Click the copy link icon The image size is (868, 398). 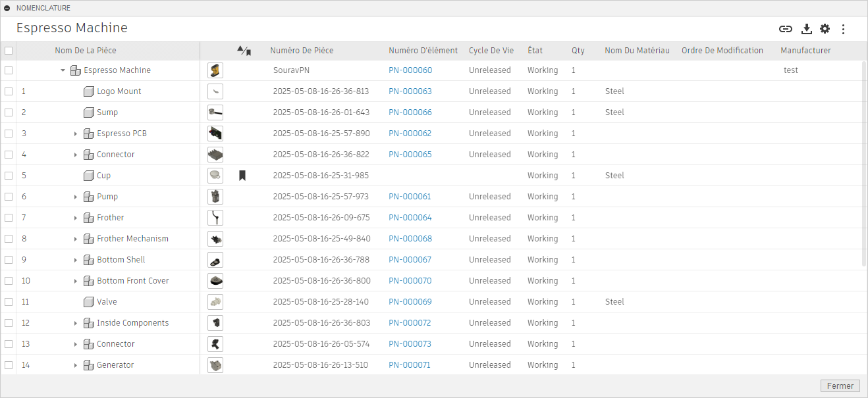785,29
